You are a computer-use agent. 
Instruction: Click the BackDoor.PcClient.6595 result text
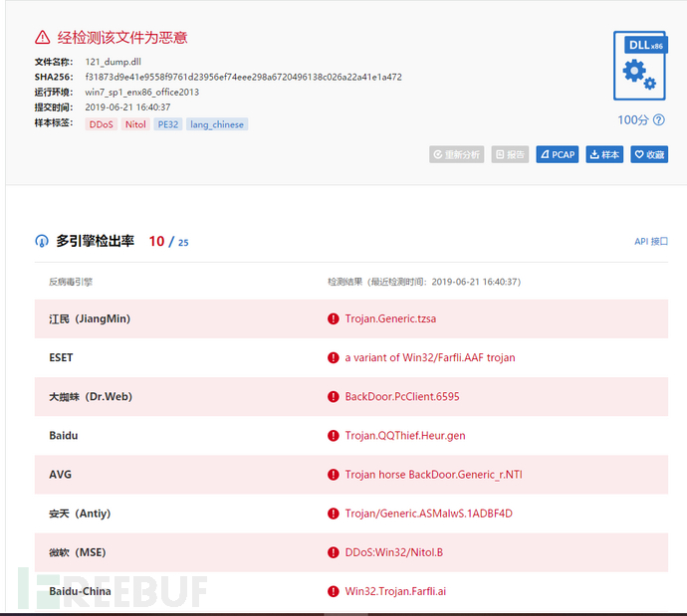coord(402,397)
